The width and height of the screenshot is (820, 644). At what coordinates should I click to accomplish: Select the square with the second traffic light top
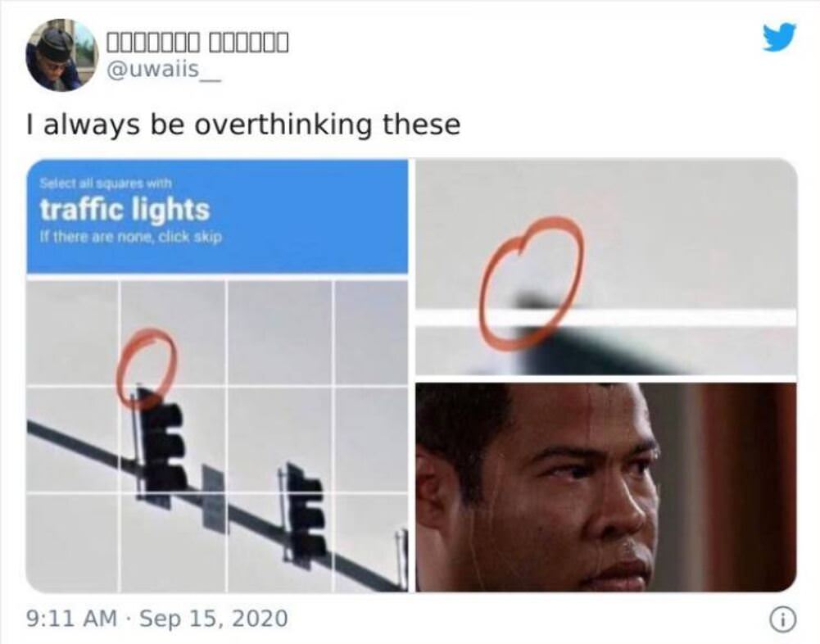(280, 440)
